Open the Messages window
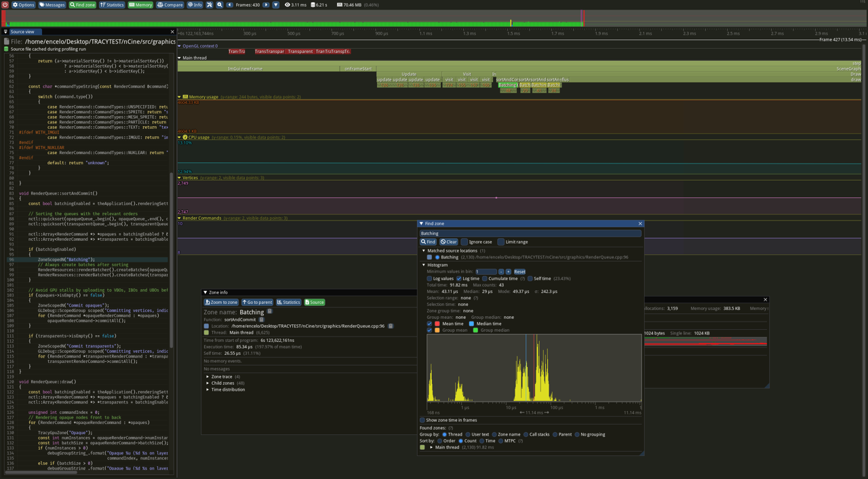 click(x=52, y=5)
